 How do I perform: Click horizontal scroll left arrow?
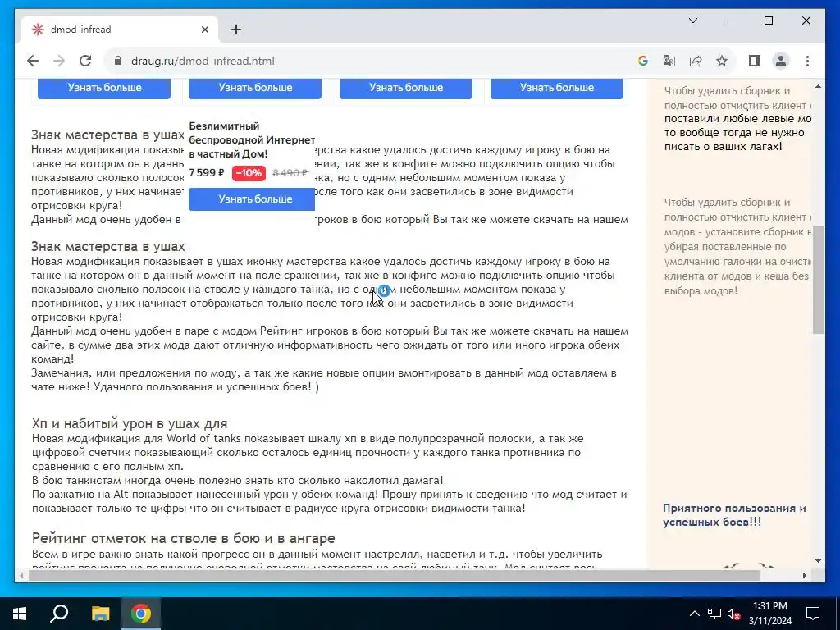tap(21, 575)
